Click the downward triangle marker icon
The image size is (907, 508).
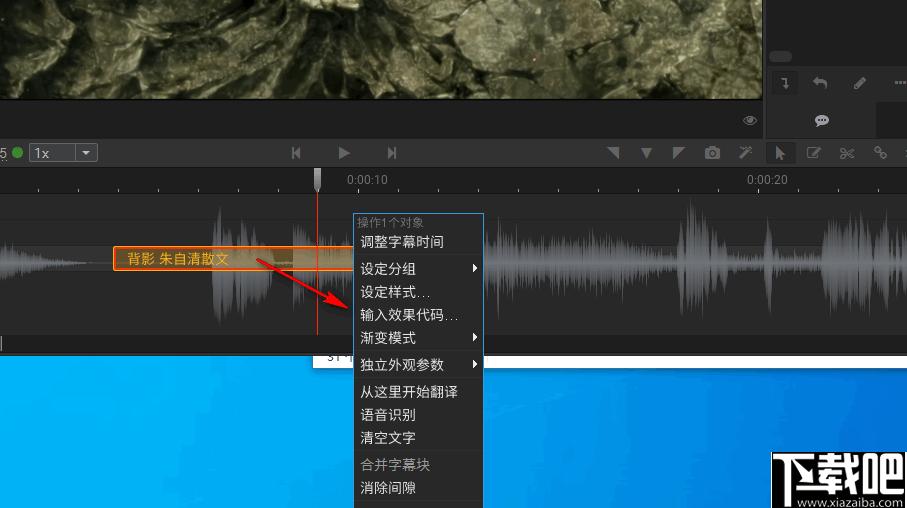point(646,153)
